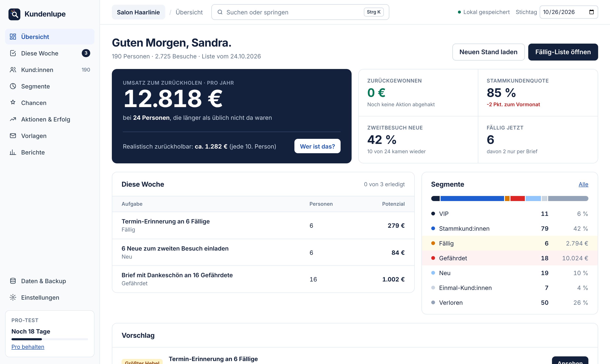This screenshot has width=610, height=364.
Task: Open the Alle link in the Segmente card
Action: 583,184
